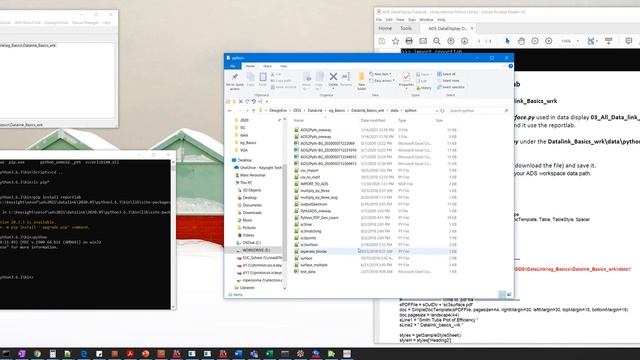
Task: Click the comment bubble icon in Acrobat
Action: pos(629,41)
